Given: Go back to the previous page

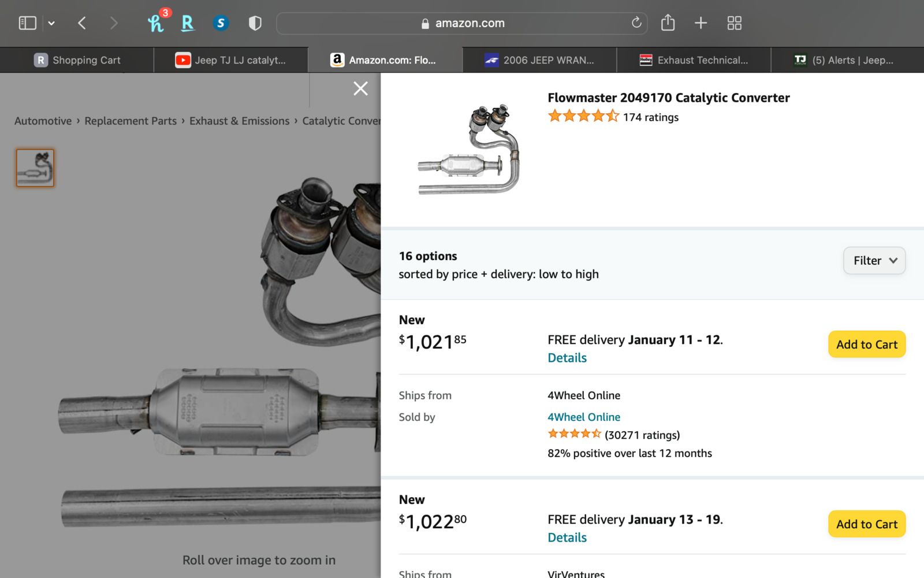Looking at the screenshot, I should [x=82, y=23].
